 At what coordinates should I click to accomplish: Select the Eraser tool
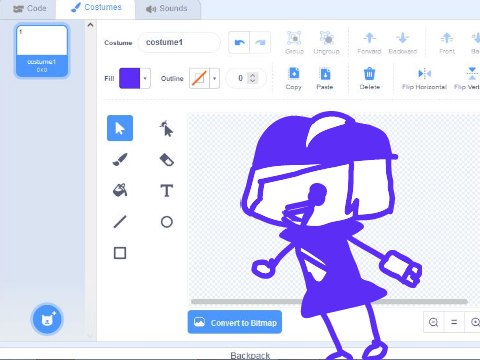click(x=166, y=159)
